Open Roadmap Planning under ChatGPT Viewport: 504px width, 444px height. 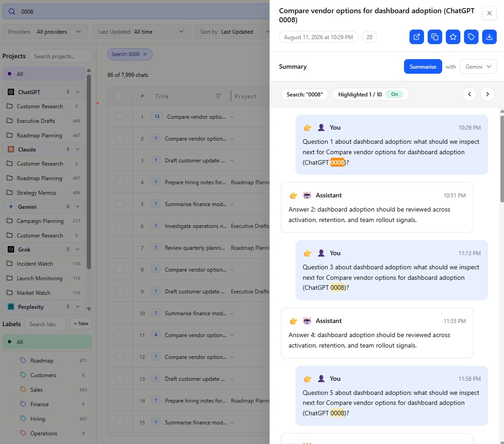(x=44, y=136)
